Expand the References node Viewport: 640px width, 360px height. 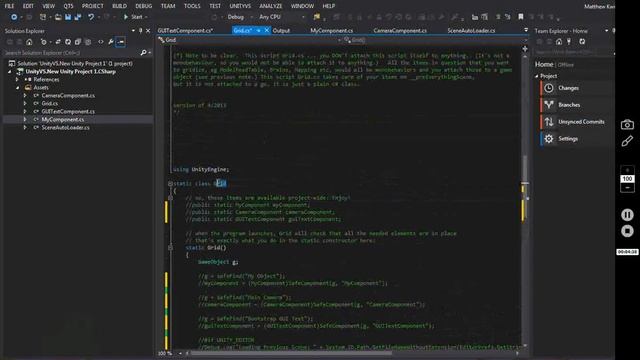(17, 80)
